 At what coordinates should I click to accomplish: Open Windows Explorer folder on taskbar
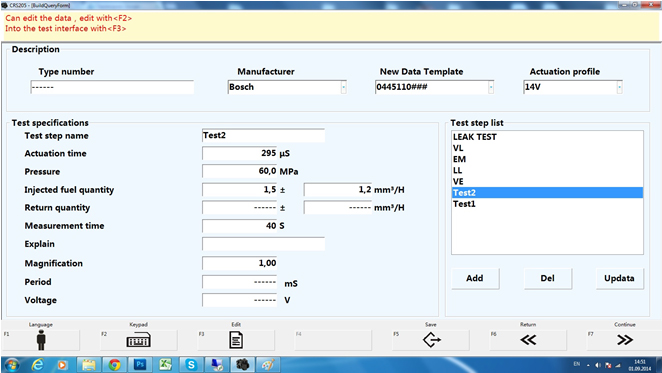coord(89,365)
